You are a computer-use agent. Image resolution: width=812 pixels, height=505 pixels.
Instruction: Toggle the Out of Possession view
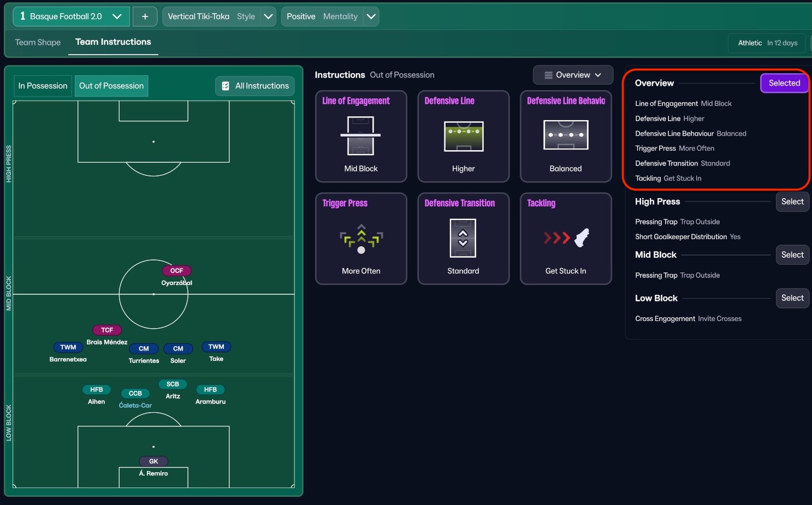coord(111,86)
